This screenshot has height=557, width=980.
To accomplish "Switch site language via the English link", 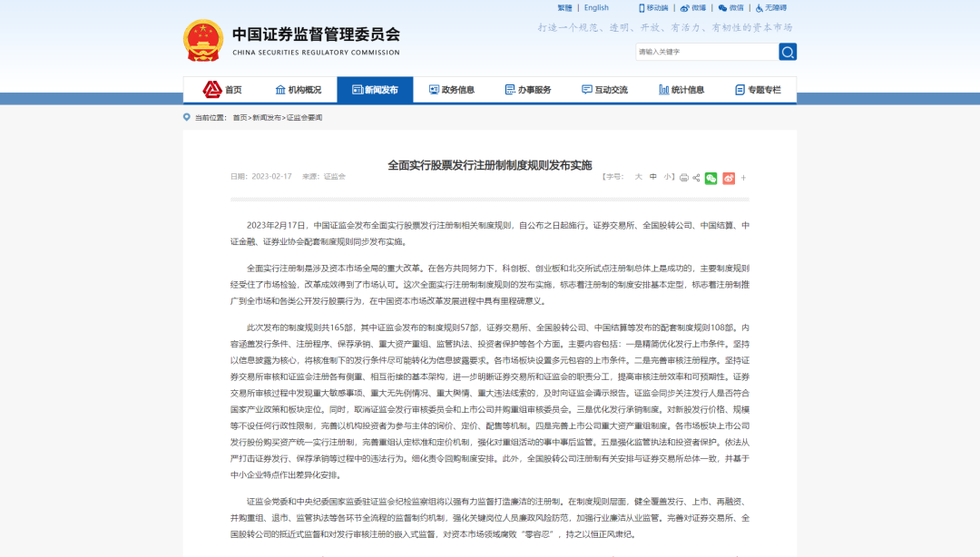I will (596, 7).
